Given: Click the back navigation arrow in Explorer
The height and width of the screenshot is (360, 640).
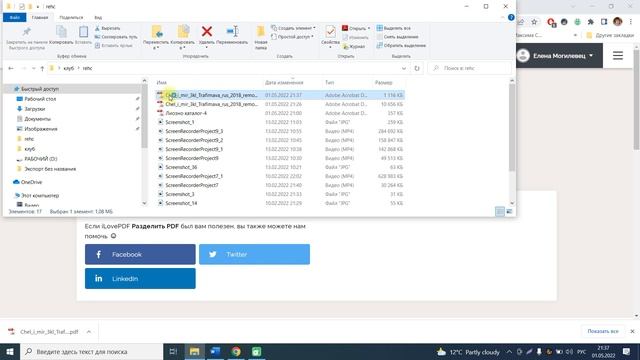Looking at the screenshot, I should point(11,68).
